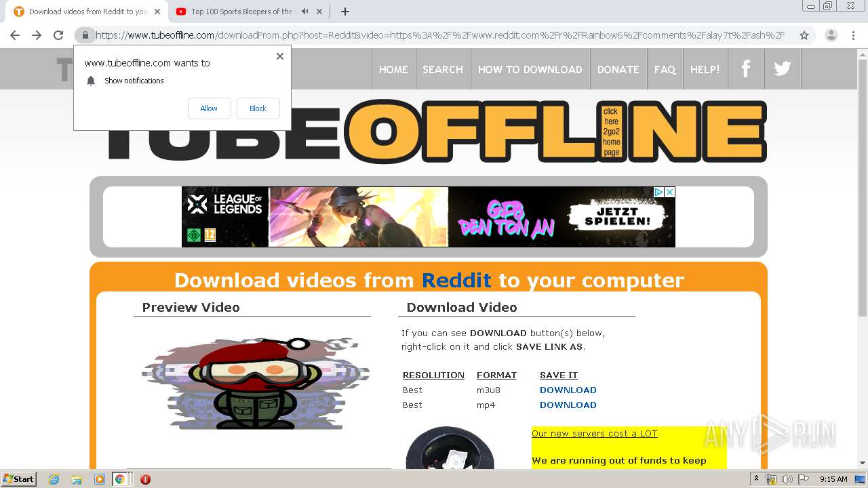This screenshot has height=488, width=868.
Task: Click the '2go2 home page' box in logo
Action: coord(612,131)
